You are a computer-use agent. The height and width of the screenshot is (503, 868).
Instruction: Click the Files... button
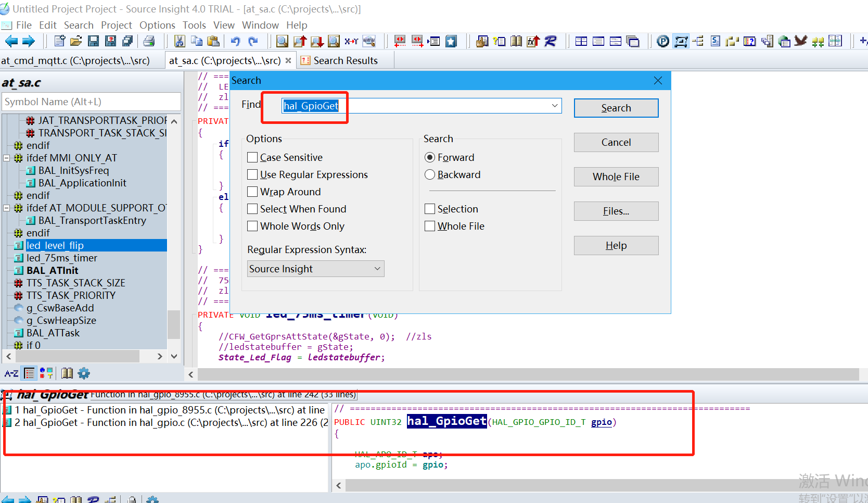coord(616,211)
